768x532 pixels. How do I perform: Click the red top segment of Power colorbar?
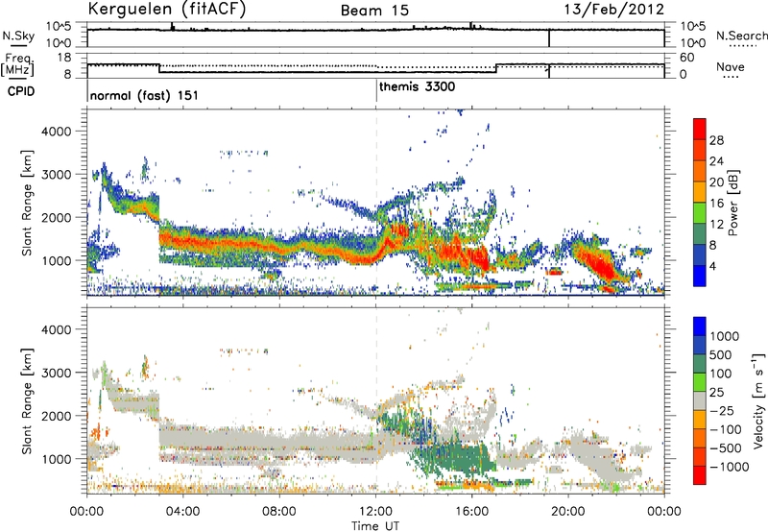pos(700,129)
